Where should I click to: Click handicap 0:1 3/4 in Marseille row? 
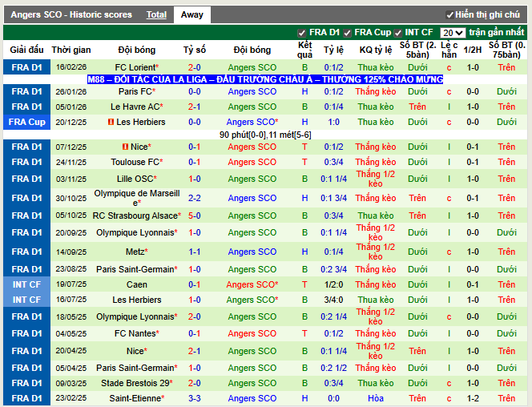click(333, 198)
